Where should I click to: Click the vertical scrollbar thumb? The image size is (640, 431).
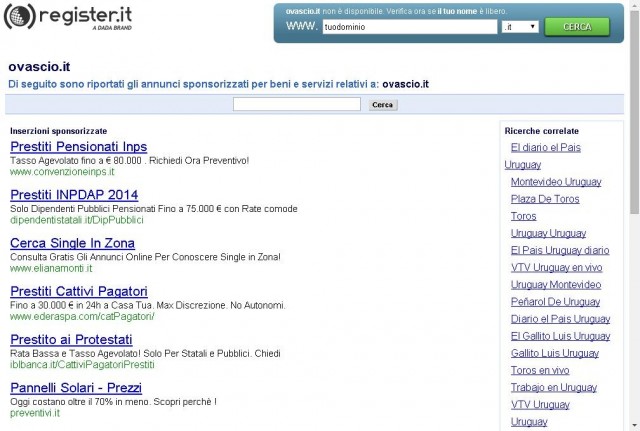tap(635, 111)
